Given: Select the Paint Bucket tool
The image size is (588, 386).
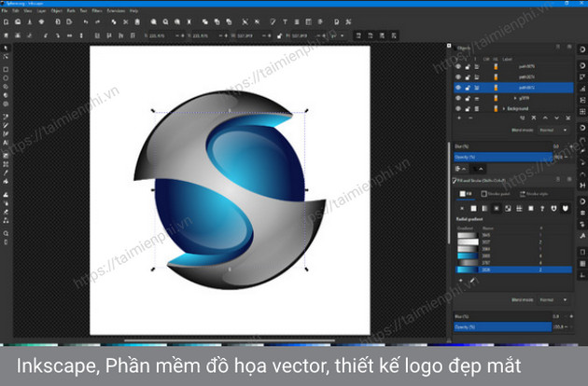Looking at the screenshot, I should [6, 182].
